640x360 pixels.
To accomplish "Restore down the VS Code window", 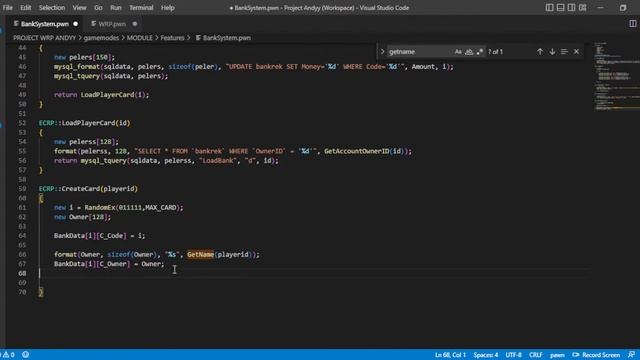I will [623, 7].
